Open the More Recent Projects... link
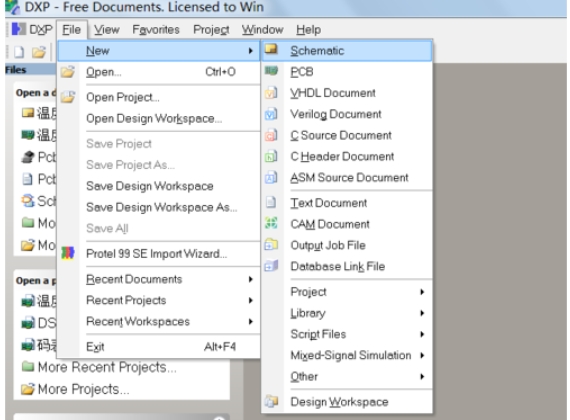Viewport: 570px width, 420px height. point(107,367)
